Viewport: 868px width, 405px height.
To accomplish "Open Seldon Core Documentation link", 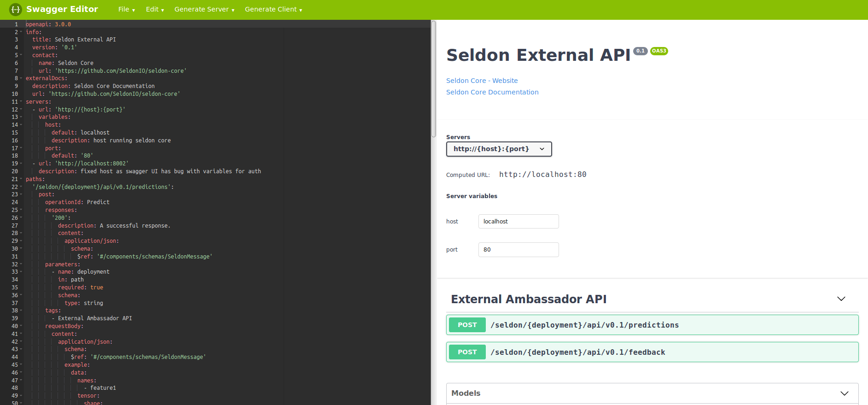I will pos(492,92).
